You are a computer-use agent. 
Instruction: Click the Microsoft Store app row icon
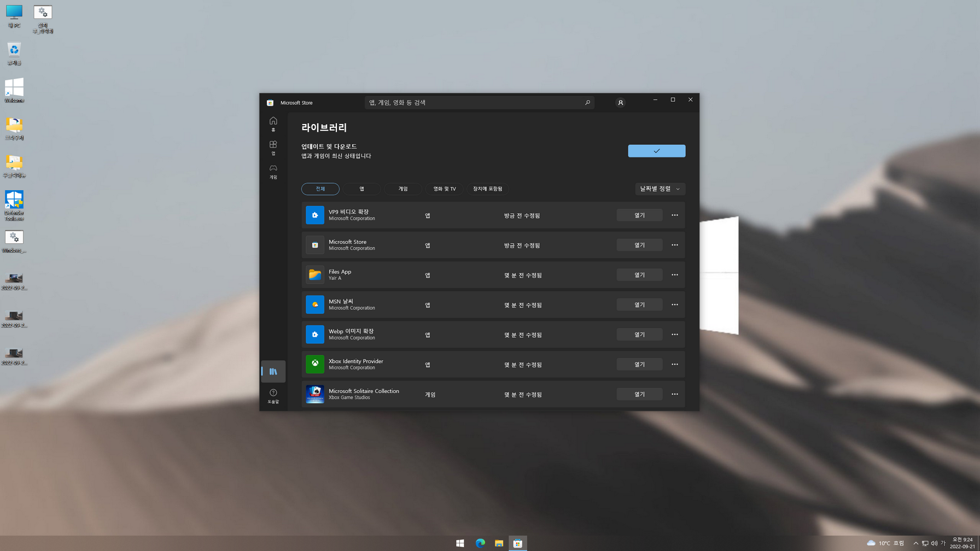pyautogui.click(x=315, y=245)
